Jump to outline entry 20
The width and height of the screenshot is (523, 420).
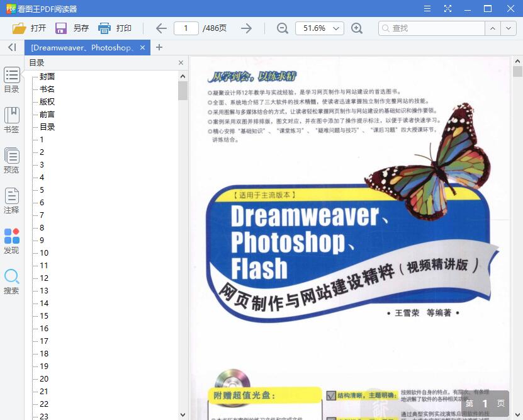pos(44,378)
